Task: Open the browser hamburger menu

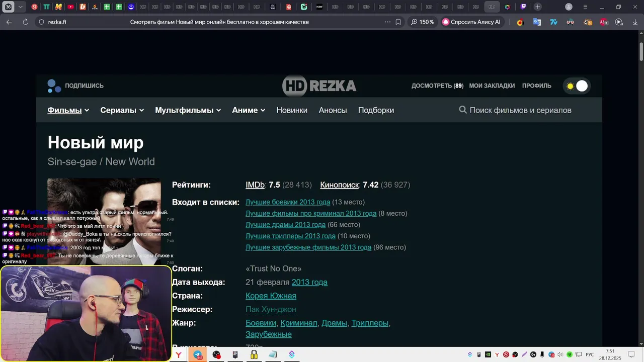Action: point(585,7)
